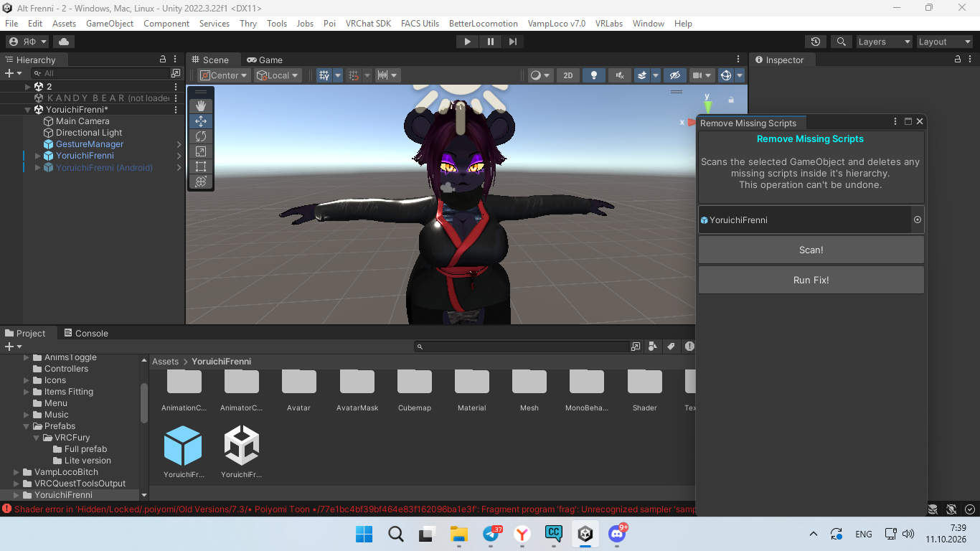Pick the Scale tool
Viewport: 980px width, 551px height.
click(x=201, y=151)
